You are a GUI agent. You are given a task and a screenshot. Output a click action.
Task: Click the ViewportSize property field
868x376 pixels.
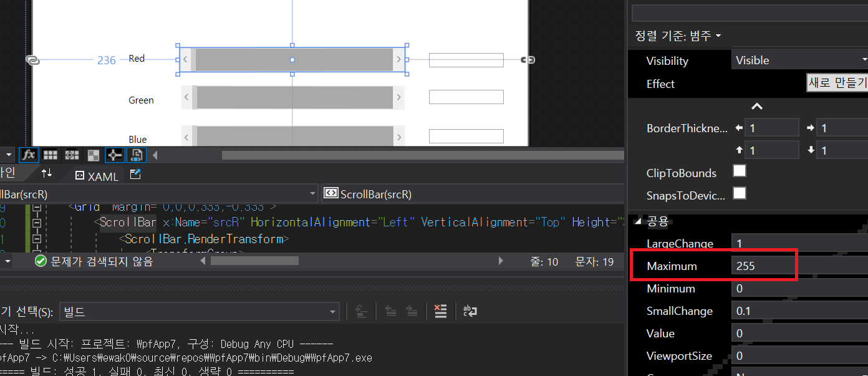(x=799, y=355)
